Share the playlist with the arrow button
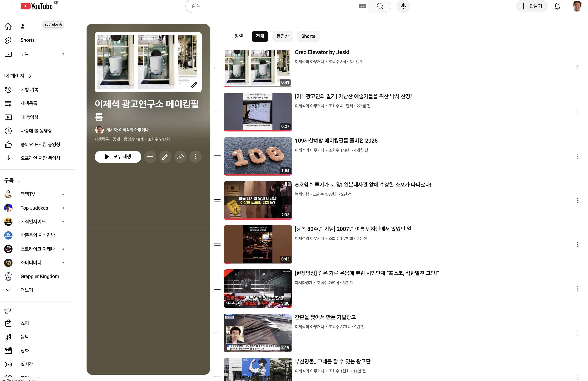588x381 pixels. click(180, 157)
